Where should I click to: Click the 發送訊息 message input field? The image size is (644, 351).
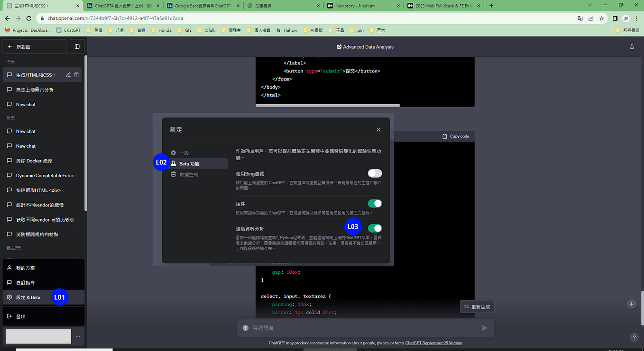365,328
